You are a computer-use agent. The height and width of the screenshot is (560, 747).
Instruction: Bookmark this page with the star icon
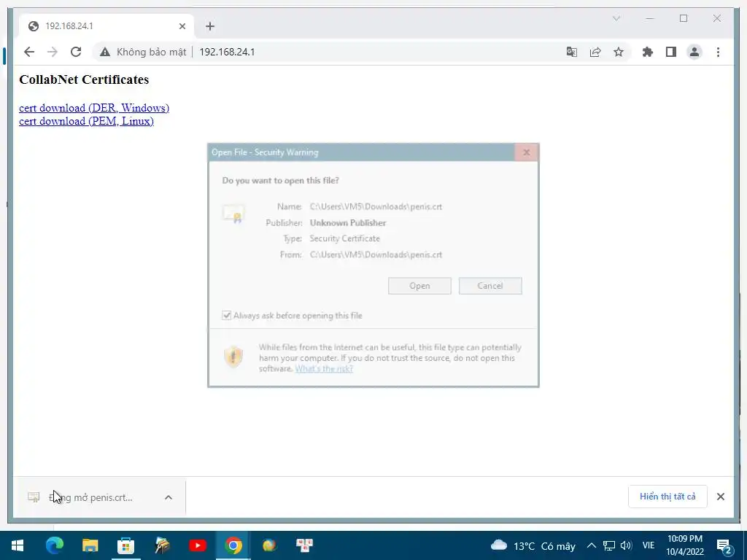[x=619, y=52]
